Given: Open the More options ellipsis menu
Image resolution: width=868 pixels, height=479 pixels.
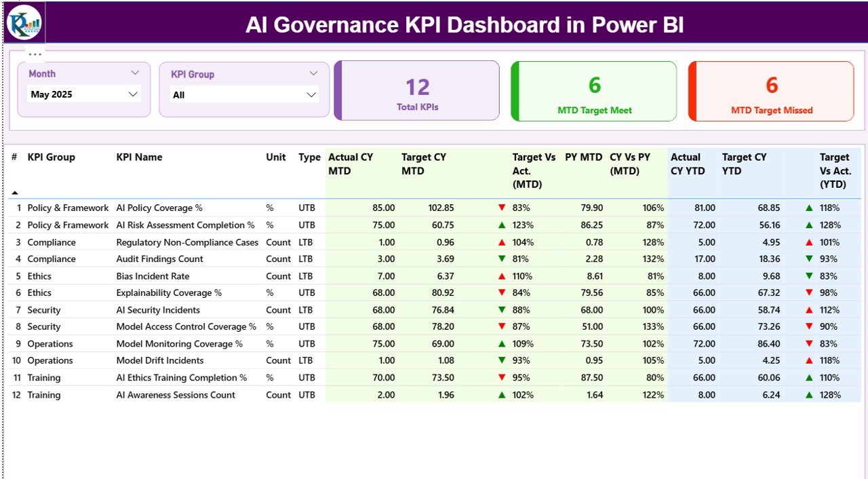Looking at the screenshot, I should point(34,53).
